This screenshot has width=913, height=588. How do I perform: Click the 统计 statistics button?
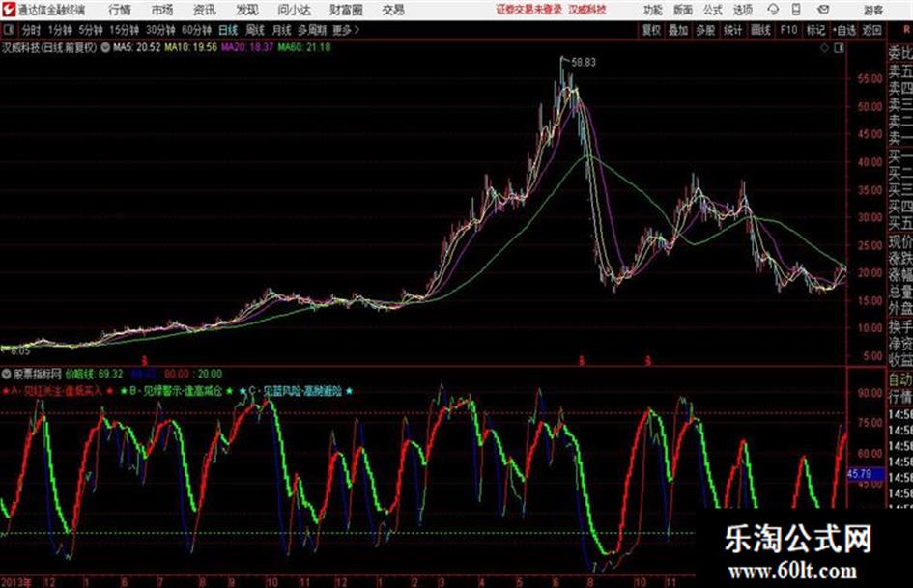[733, 30]
